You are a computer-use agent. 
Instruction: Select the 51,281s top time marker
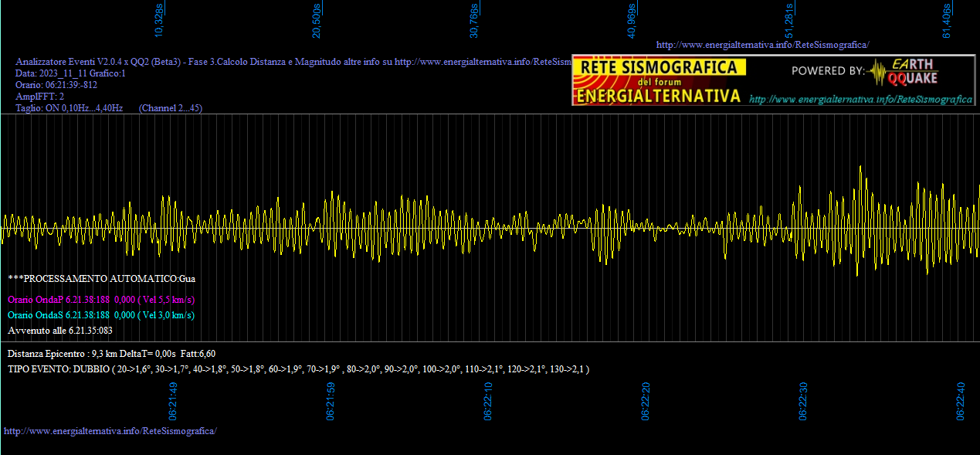click(x=789, y=20)
